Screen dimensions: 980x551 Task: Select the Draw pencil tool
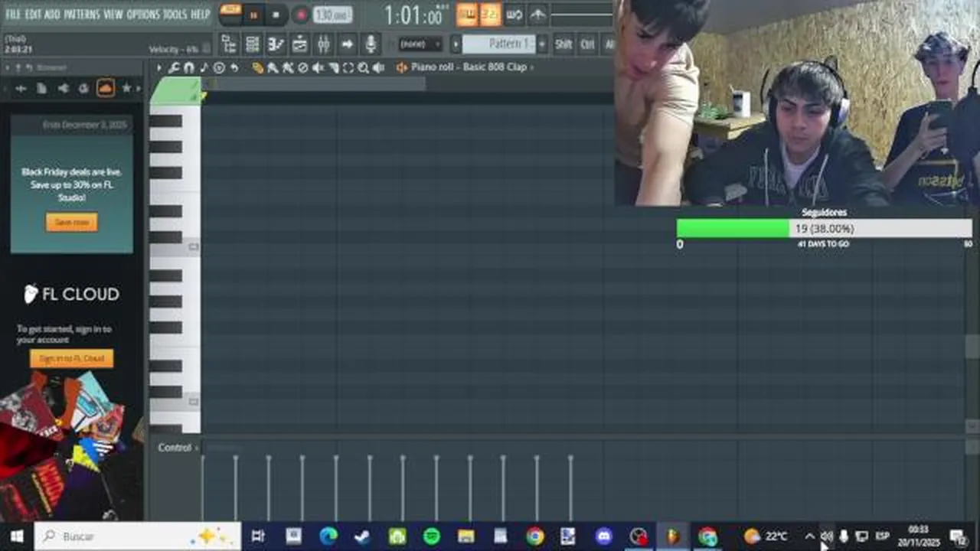point(257,67)
